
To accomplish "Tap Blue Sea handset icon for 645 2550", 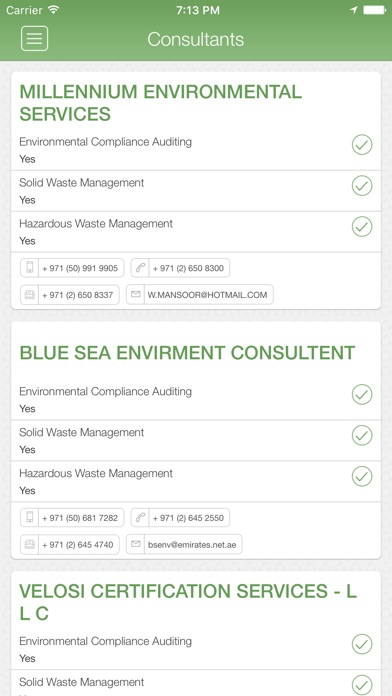I will pos(140,518).
